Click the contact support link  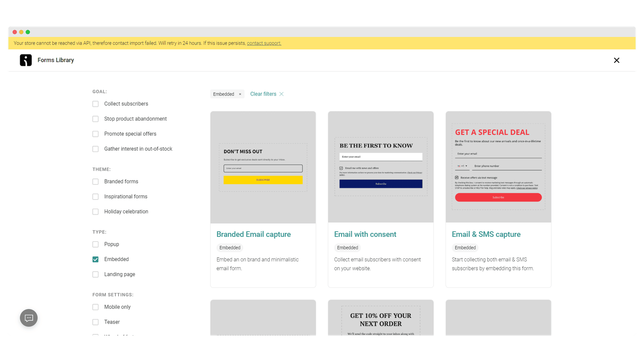tap(264, 43)
